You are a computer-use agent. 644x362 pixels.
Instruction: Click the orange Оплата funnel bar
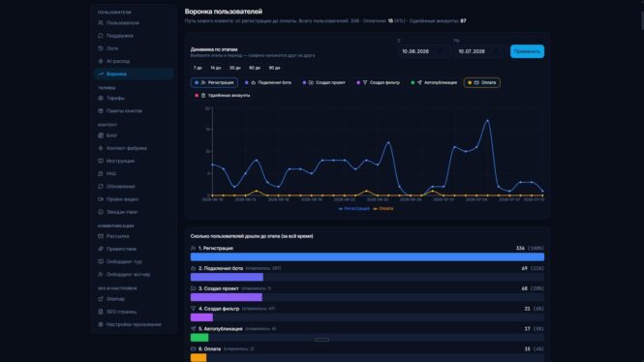[x=199, y=357]
